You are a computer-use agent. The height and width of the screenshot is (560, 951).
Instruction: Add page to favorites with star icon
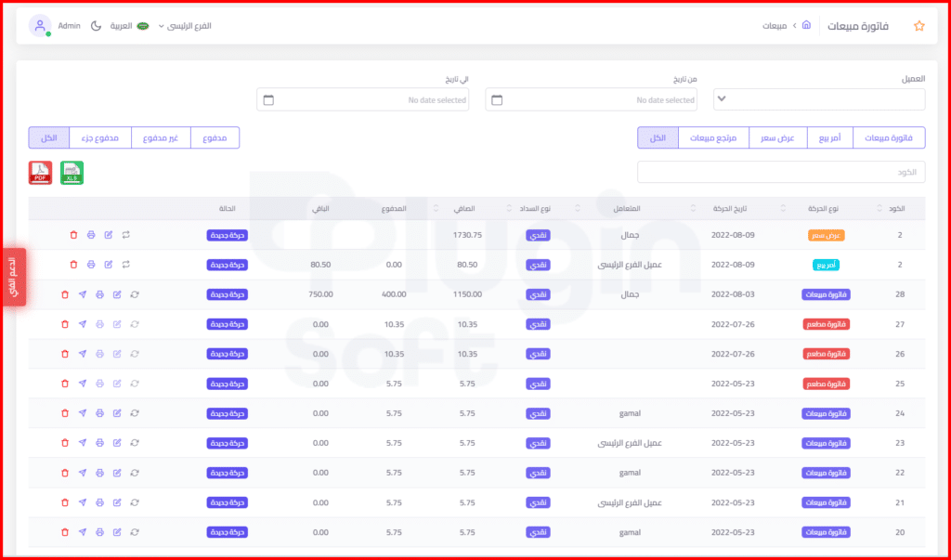(918, 26)
